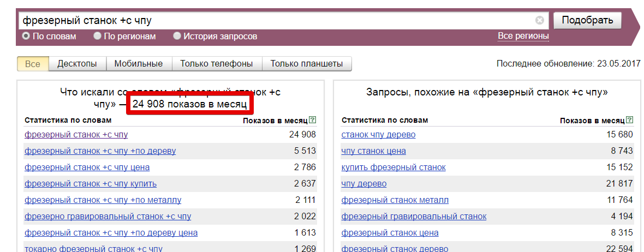Open 'чпу станок цена' similar query link
The image size is (644, 252).
373,151
